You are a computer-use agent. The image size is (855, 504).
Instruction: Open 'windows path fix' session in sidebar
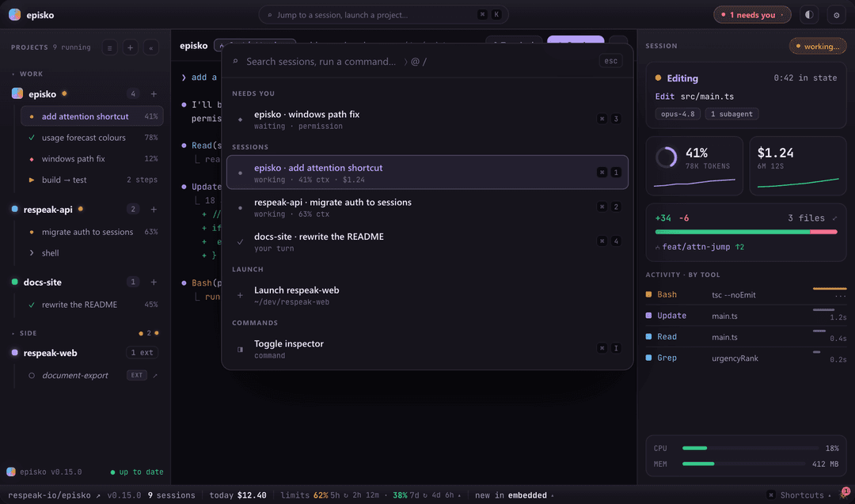(92, 158)
